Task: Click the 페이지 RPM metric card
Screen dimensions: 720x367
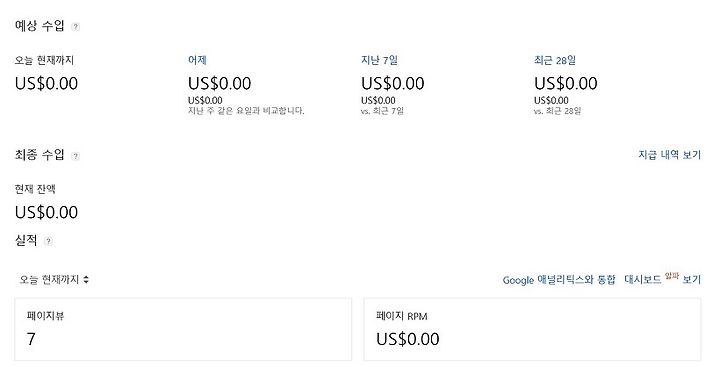Action: click(x=533, y=329)
